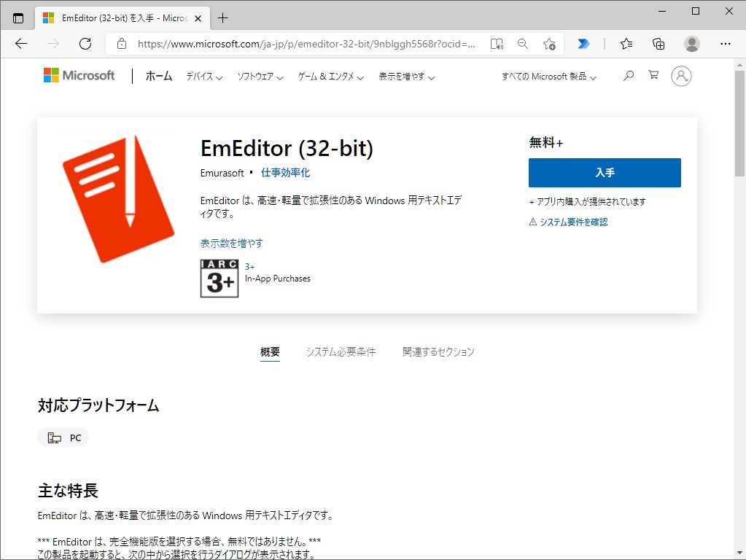This screenshot has width=746, height=560.
Task: Click the 入手 button to get EmEditor
Action: (x=605, y=173)
